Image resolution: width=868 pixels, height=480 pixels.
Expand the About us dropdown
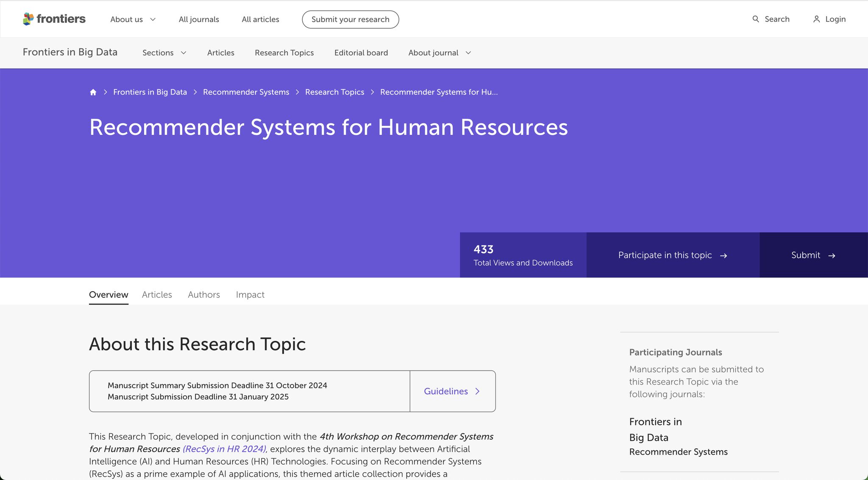click(x=133, y=20)
